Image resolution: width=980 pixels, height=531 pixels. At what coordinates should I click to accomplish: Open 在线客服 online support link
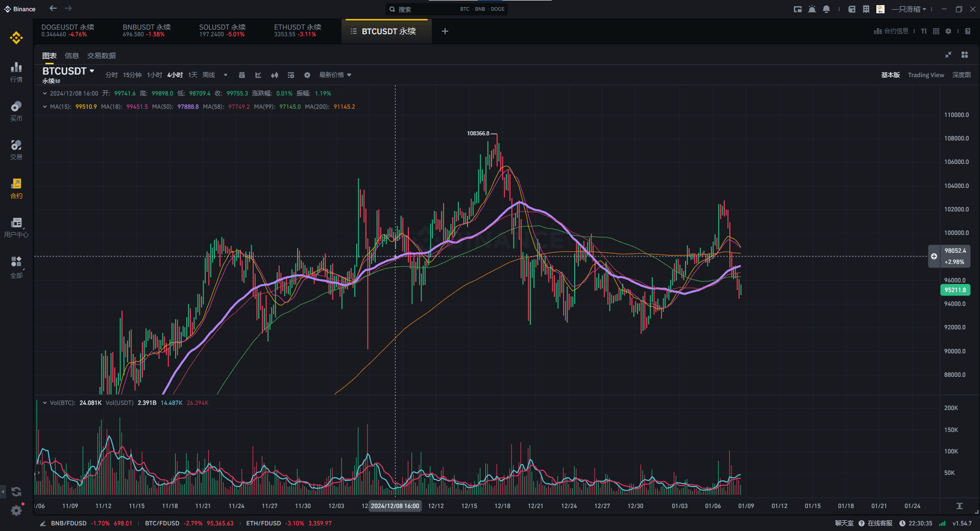point(879,523)
